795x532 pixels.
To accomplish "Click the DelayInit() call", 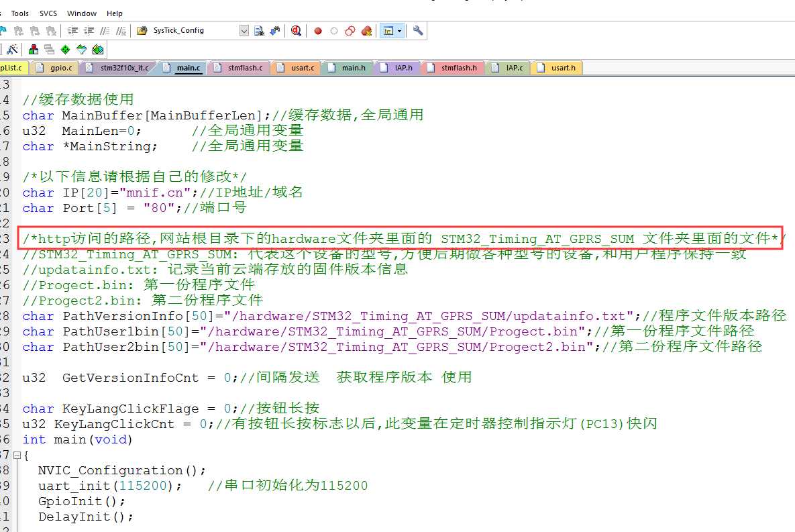I will point(86,517).
